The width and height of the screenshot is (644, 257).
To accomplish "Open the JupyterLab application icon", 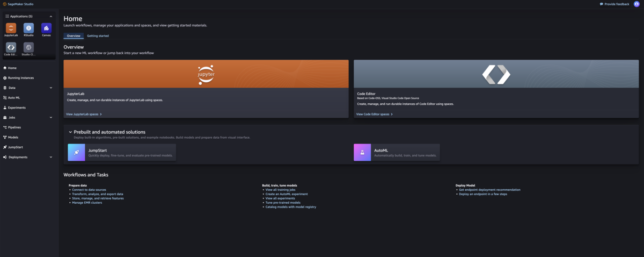I will click(11, 28).
